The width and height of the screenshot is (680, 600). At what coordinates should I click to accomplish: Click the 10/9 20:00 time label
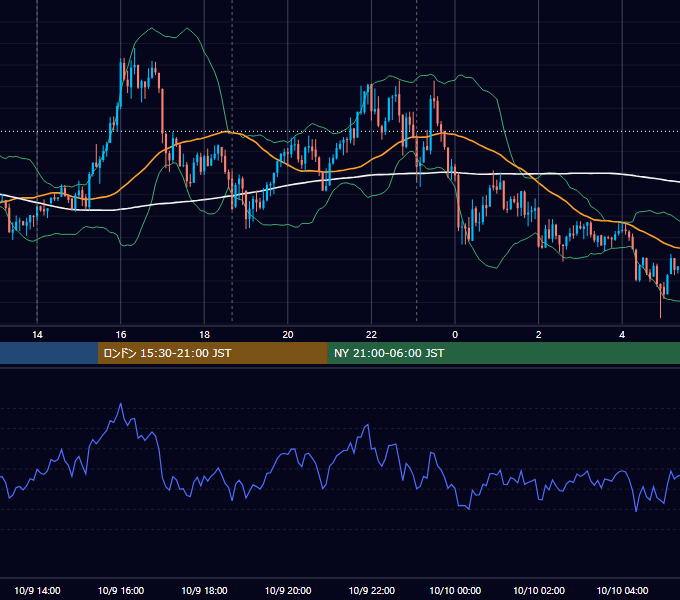(x=288, y=590)
